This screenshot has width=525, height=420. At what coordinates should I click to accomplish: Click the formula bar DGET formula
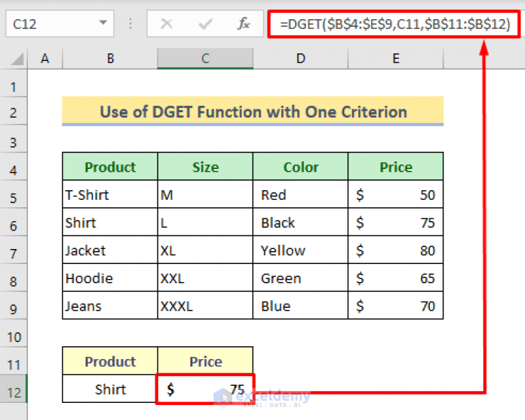[394, 24]
